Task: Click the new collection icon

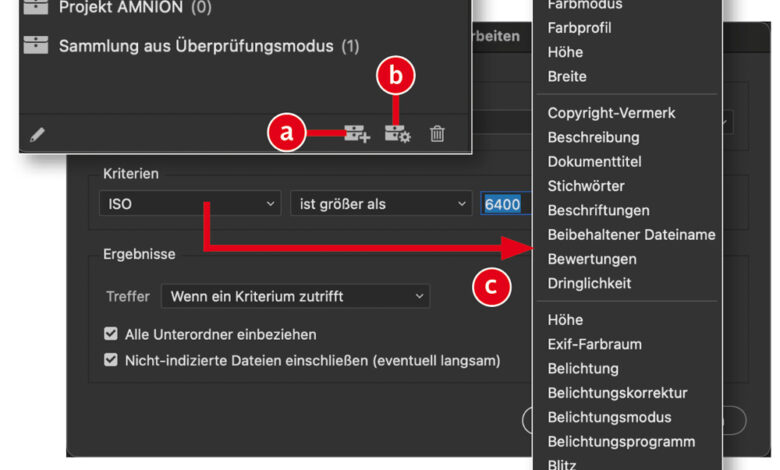Action: (357, 133)
